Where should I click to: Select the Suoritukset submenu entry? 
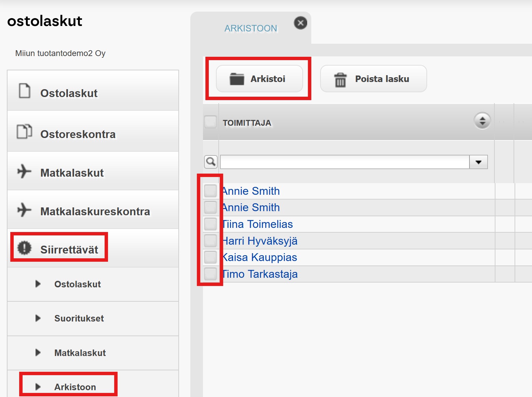pyautogui.click(x=93, y=318)
